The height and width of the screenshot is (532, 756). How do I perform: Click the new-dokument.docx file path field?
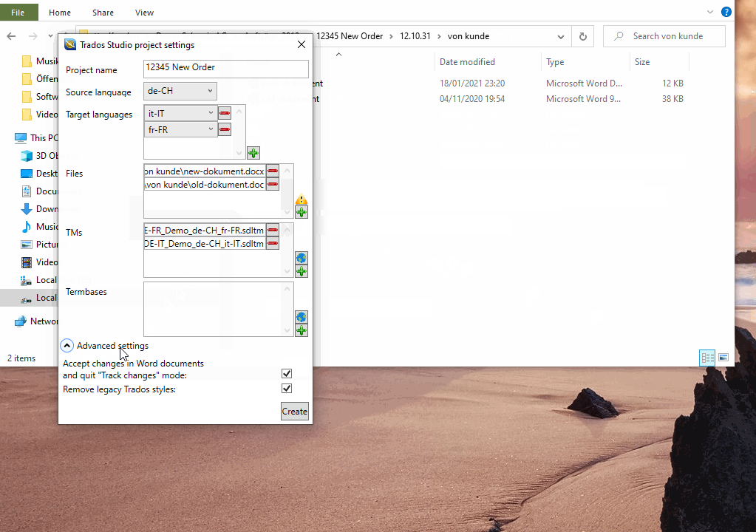click(205, 171)
